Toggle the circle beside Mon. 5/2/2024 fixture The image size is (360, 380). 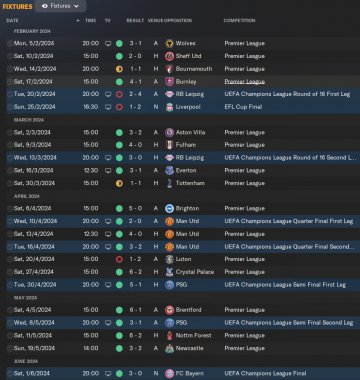point(10,43)
